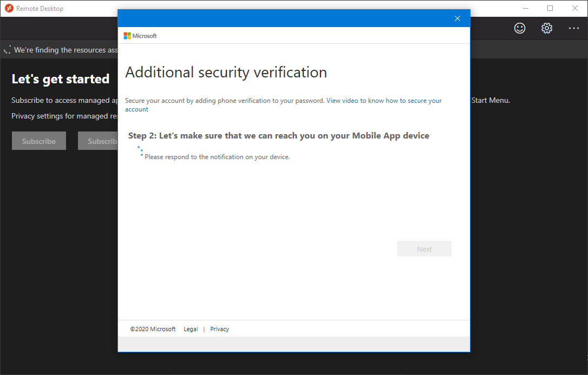Click the loading spinner beside notification text
The image size is (588, 375).
[x=140, y=151]
